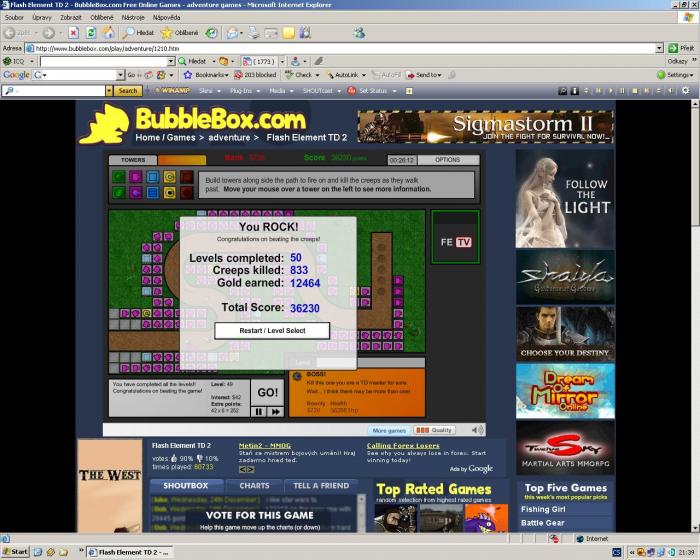Image resolution: width=700 pixels, height=560 pixels.
Task: Open the Sigmastorm II banner ad
Action: (485, 127)
